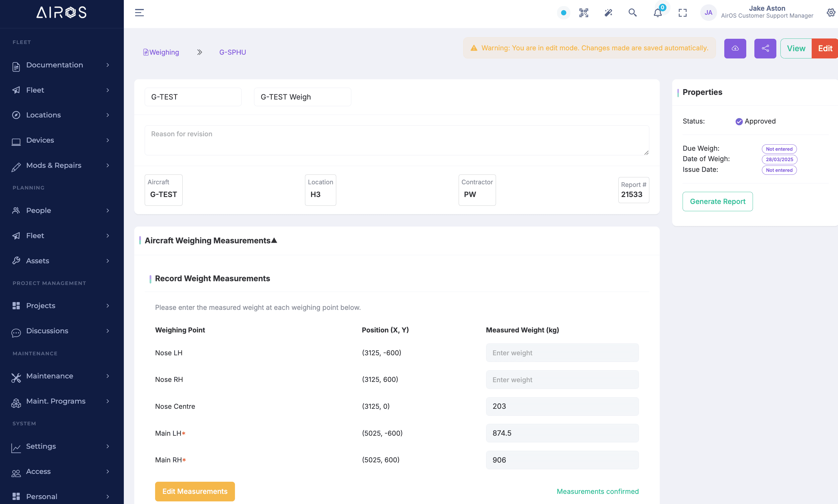This screenshot has height=504, width=838.
Task: Click the blue status dot indicator
Action: coord(563,13)
